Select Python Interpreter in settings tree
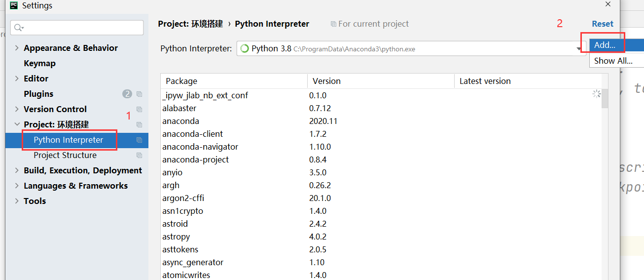This screenshot has height=280, width=644. click(x=77, y=140)
